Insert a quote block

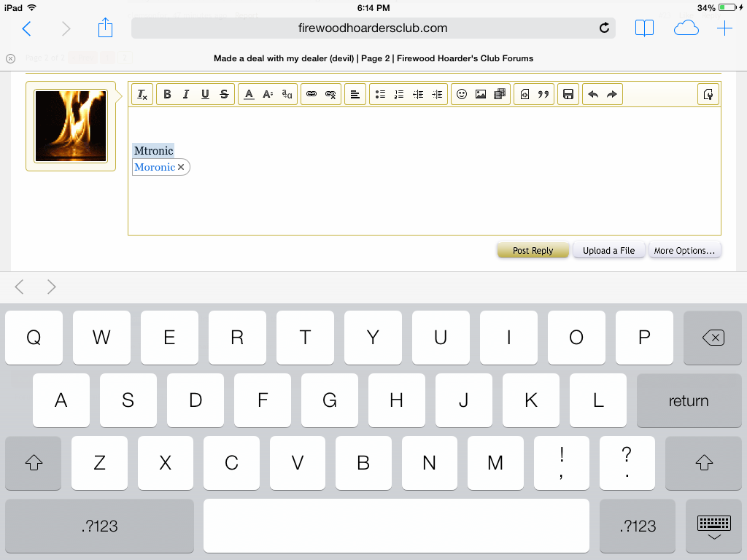543,95
